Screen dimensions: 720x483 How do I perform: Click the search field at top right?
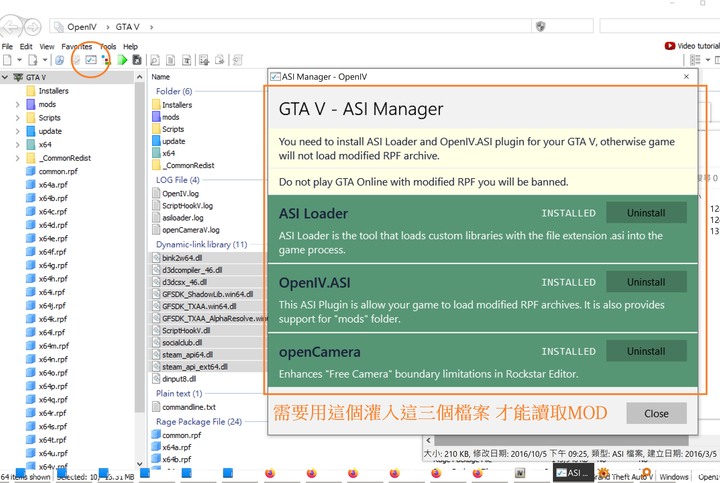pos(659,26)
